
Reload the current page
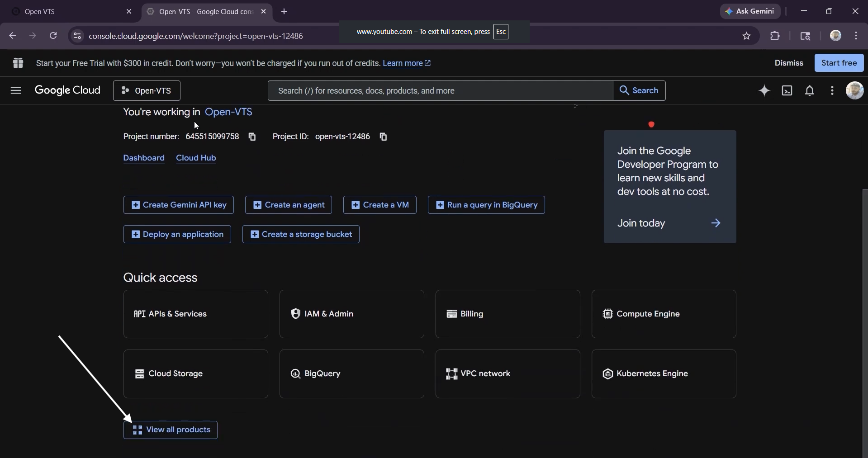[x=53, y=36]
